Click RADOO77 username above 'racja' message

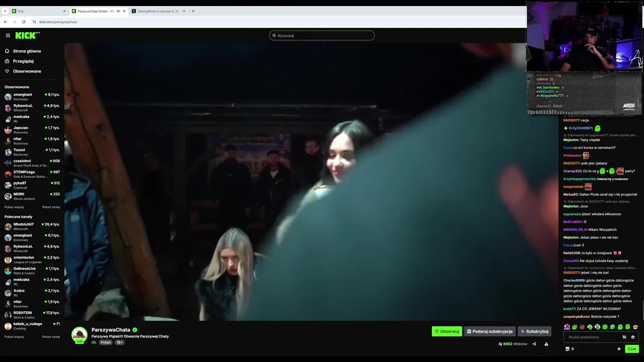point(571,120)
